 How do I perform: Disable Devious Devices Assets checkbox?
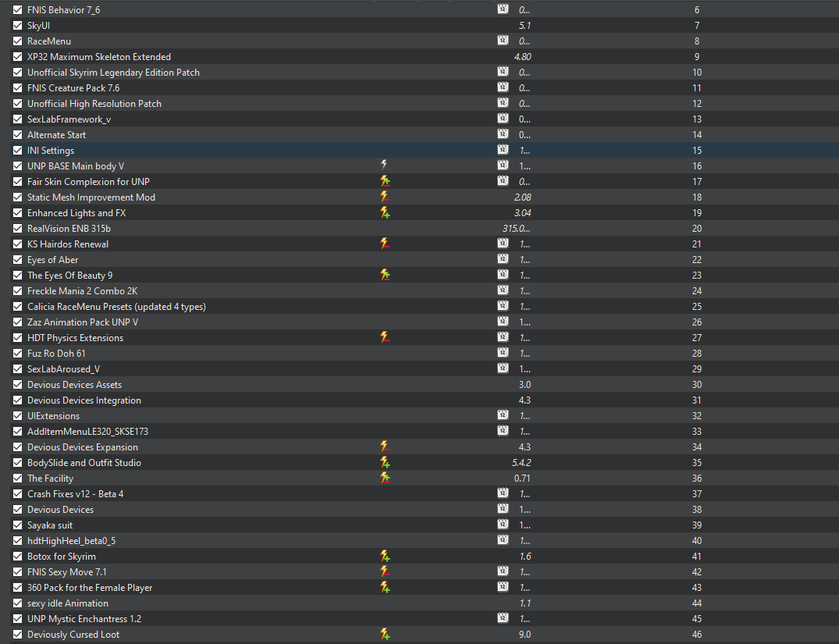click(x=18, y=384)
